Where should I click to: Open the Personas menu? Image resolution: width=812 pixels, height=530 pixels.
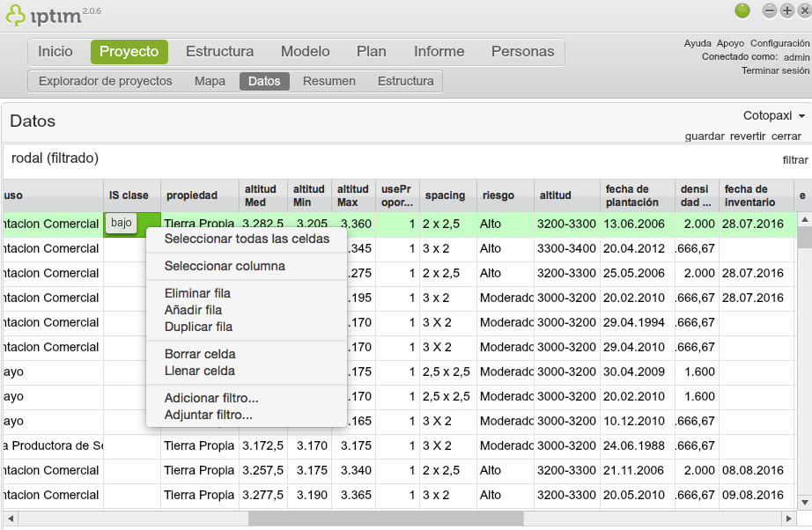[x=522, y=51]
